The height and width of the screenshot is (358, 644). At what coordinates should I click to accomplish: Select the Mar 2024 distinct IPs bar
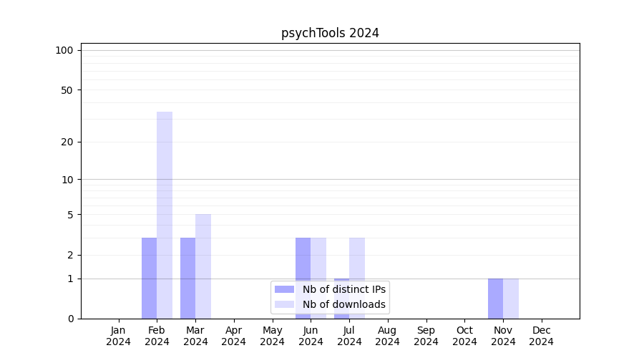click(x=187, y=278)
